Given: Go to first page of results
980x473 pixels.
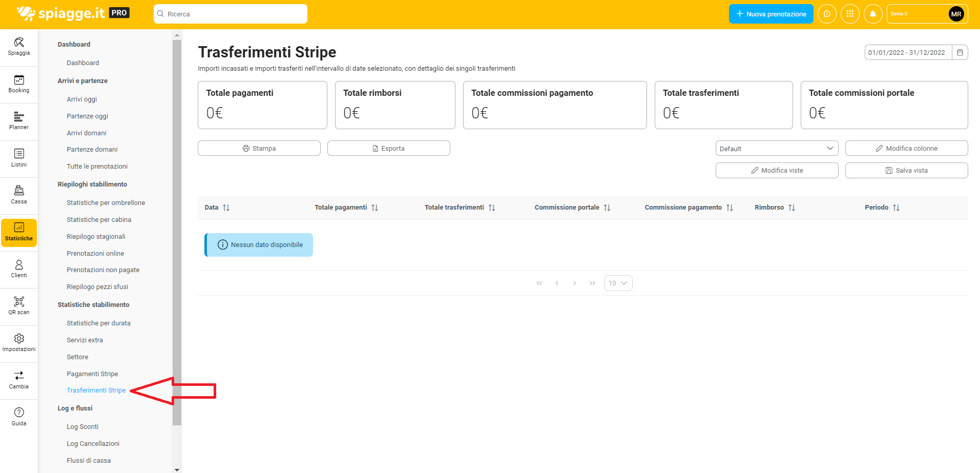Looking at the screenshot, I should point(539,283).
